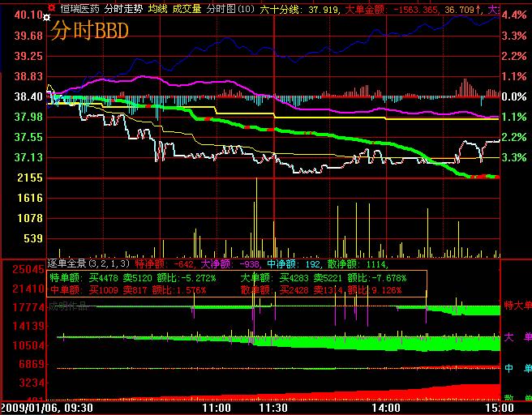The height and width of the screenshot is (415, 532).
Task: Click the 特净额: -642 readout
Action: click(x=165, y=263)
